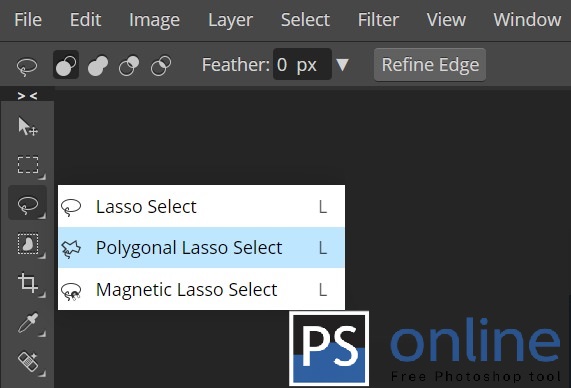Open the Filter menu
The width and height of the screenshot is (571, 388).
point(378,20)
